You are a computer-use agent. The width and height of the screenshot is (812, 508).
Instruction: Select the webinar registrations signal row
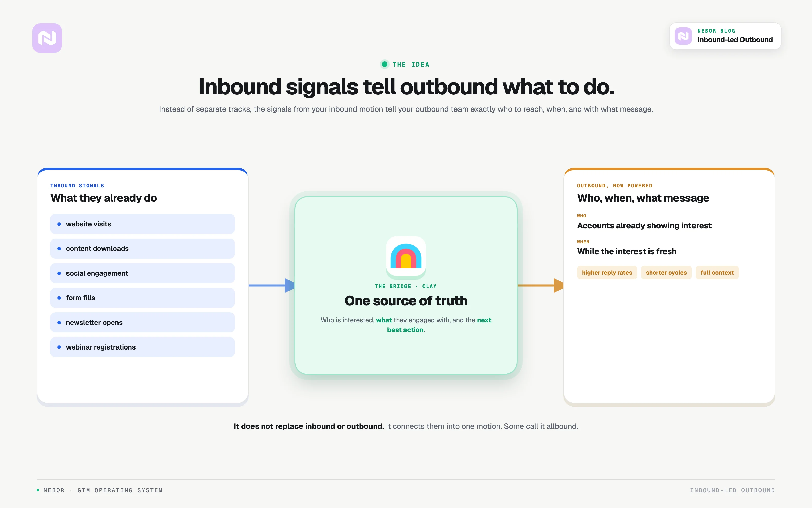[x=143, y=347]
